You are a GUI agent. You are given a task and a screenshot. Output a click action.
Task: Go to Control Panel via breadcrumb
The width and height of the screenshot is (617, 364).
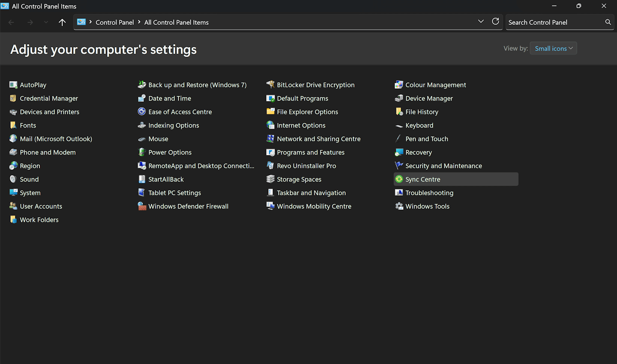tap(115, 22)
